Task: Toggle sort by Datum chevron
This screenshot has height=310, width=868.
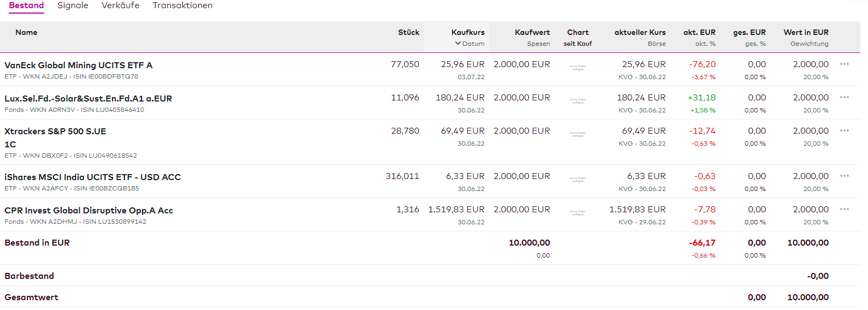Action: click(x=458, y=44)
